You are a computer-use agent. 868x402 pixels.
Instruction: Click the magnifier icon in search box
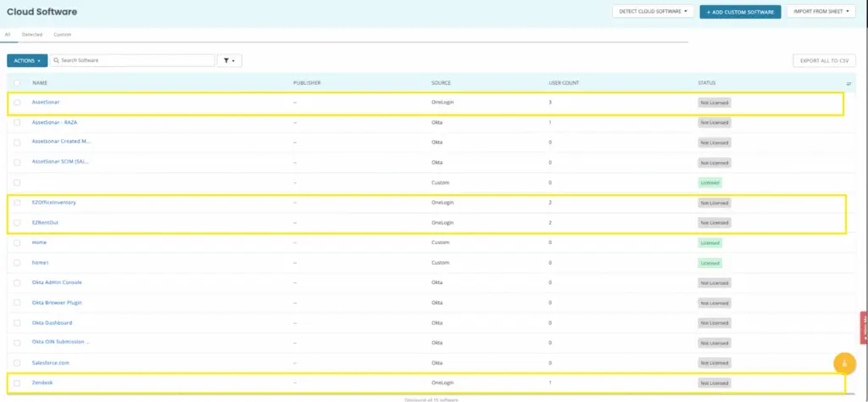pyautogui.click(x=56, y=61)
